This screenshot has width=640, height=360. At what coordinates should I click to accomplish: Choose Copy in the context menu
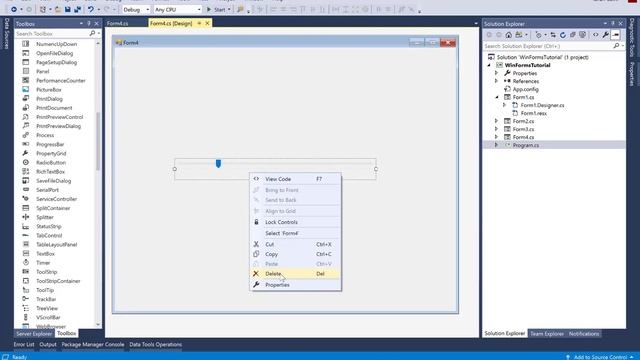(295, 254)
